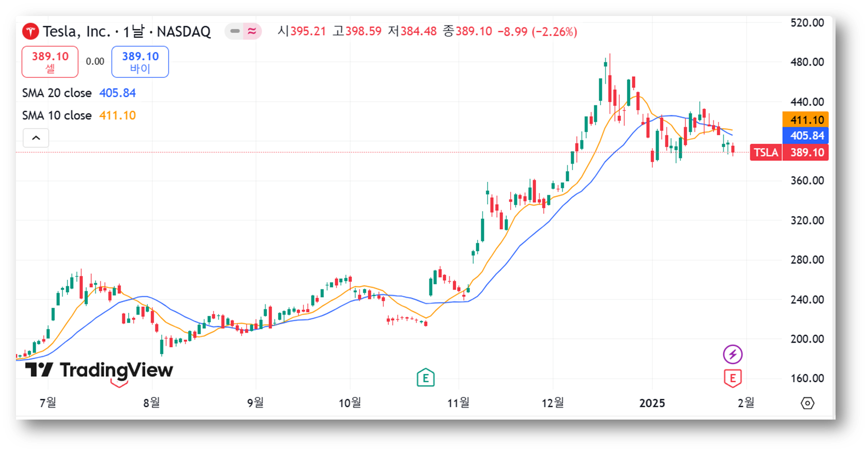
Task: Click the TradingView logo
Action: 99,370
